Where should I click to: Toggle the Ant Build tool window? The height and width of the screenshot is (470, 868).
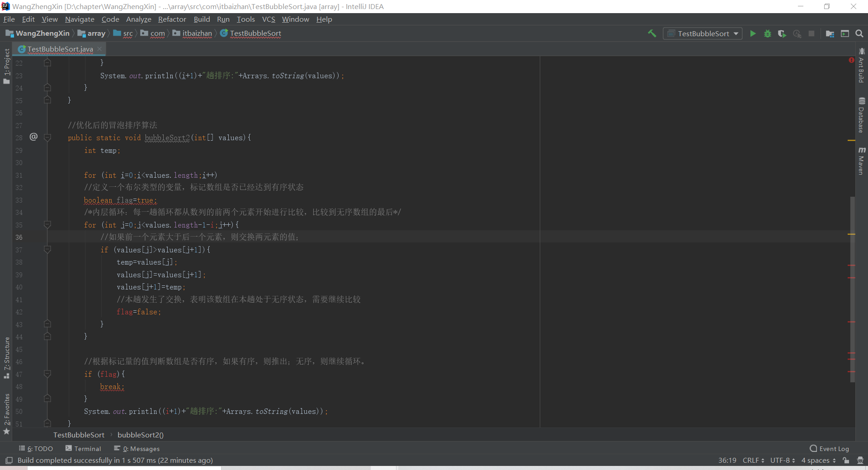[x=862, y=66]
